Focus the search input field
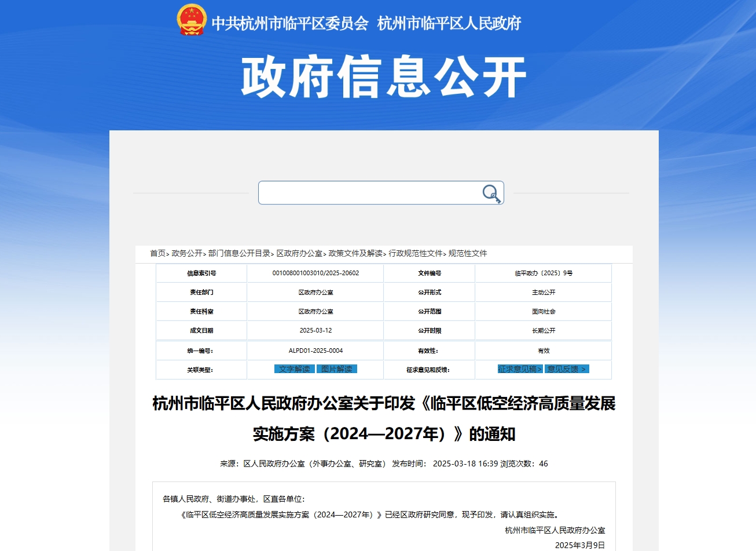This screenshot has width=756, height=551. coord(370,193)
